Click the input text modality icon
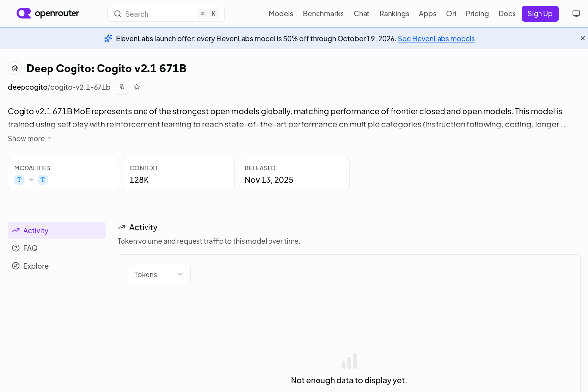This screenshot has height=392, width=588. (19, 180)
